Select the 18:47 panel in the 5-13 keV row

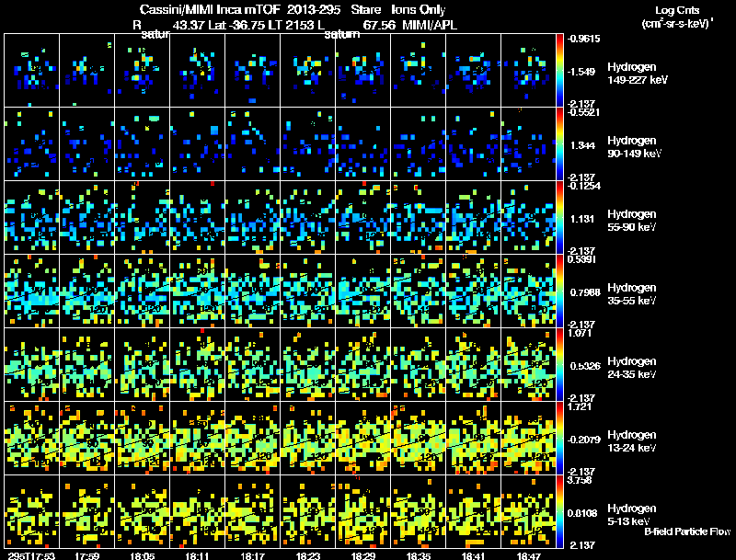pos(530,512)
